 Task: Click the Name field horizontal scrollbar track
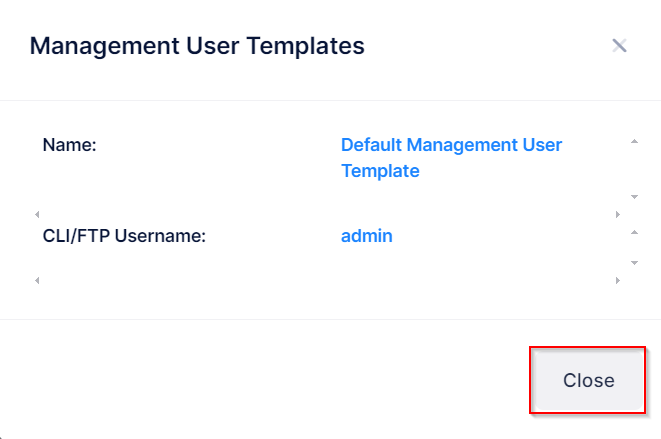click(x=326, y=214)
